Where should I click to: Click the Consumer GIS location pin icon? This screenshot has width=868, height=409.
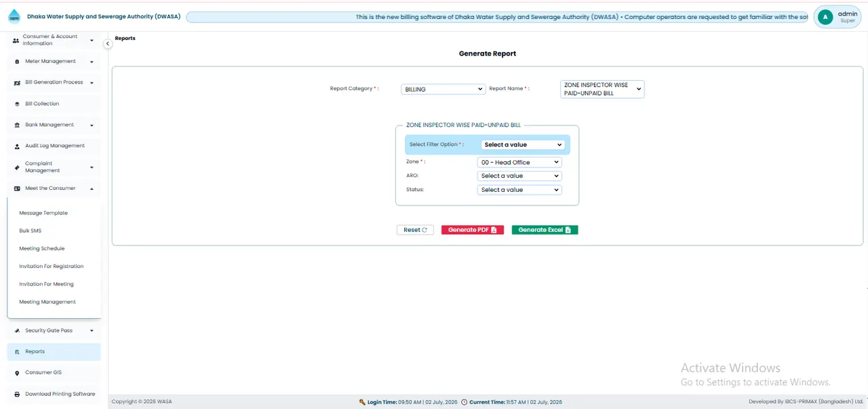pos(17,373)
